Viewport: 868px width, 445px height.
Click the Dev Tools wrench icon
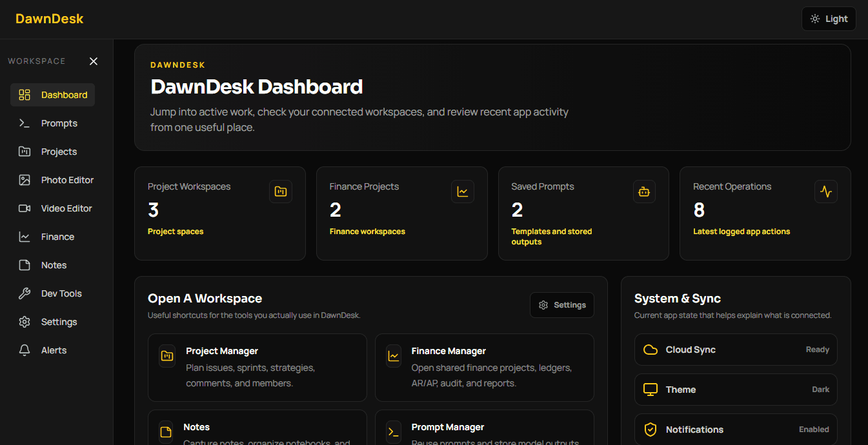(25, 293)
